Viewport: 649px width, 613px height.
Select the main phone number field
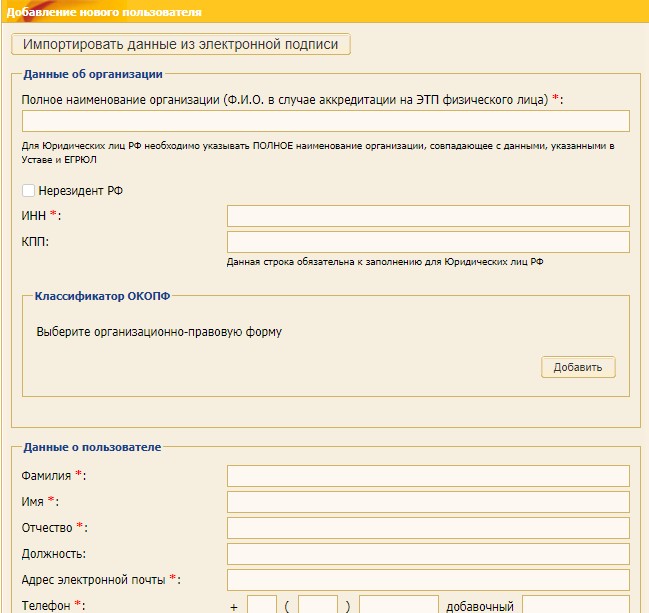click(x=398, y=605)
